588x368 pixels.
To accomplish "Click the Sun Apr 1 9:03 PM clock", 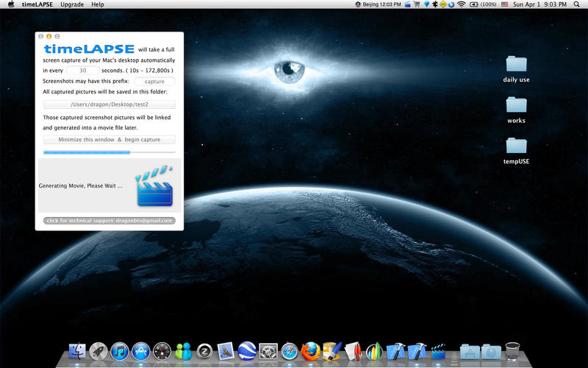I will click(539, 4).
